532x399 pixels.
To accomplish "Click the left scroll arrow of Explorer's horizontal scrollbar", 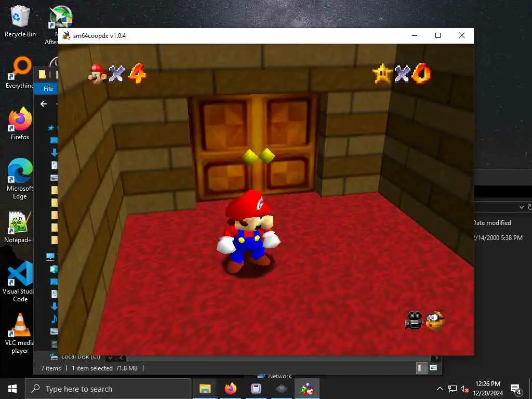I will point(121,358).
